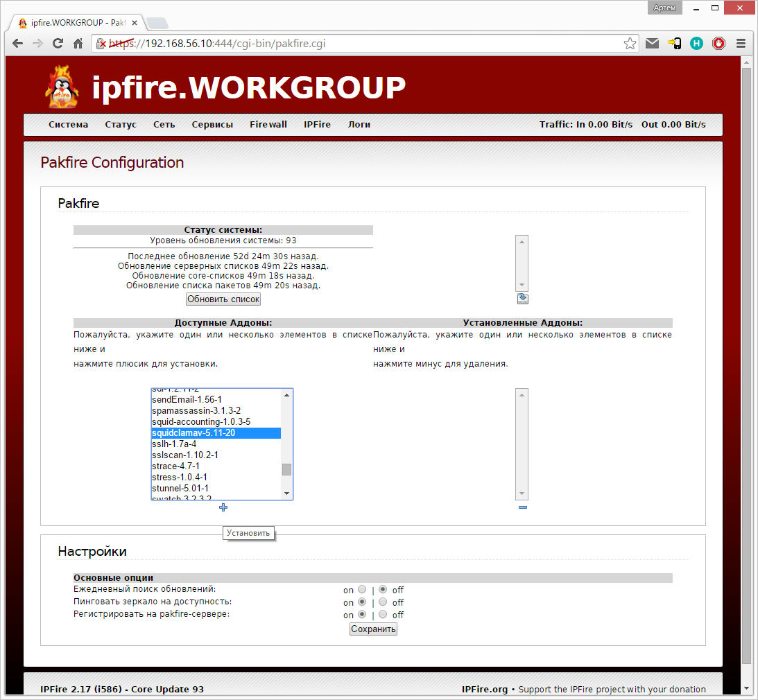
Task: Select spamassassin-3.1.3-2 addon
Action: [x=216, y=410]
